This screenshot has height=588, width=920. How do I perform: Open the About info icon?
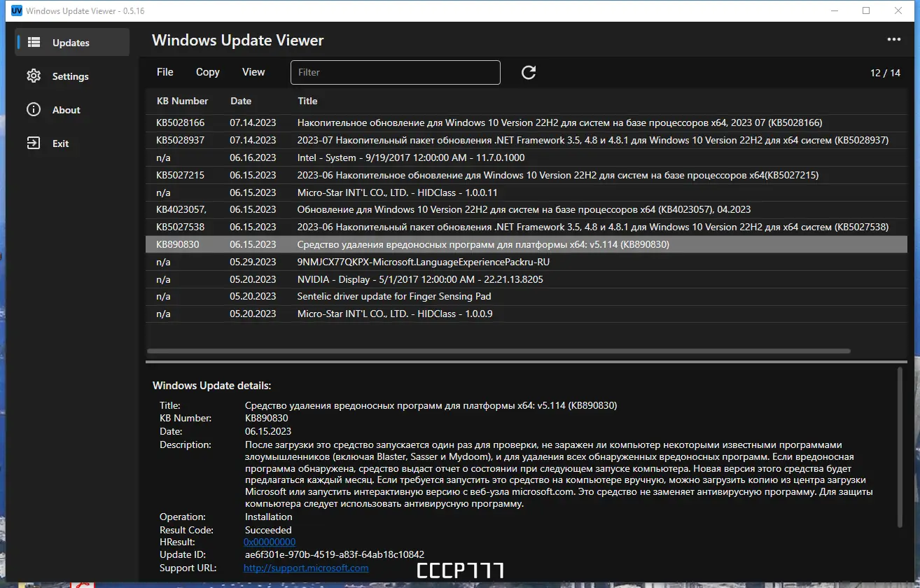click(x=34, y=110)
